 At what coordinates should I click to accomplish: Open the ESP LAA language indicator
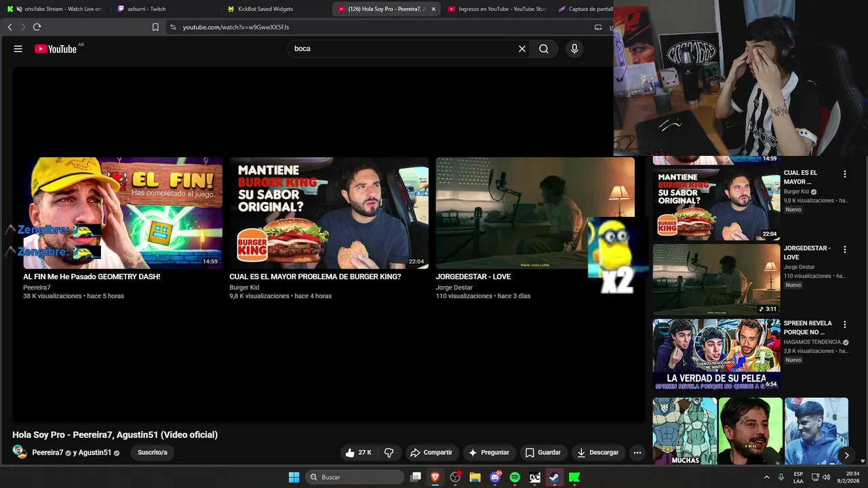798,477
